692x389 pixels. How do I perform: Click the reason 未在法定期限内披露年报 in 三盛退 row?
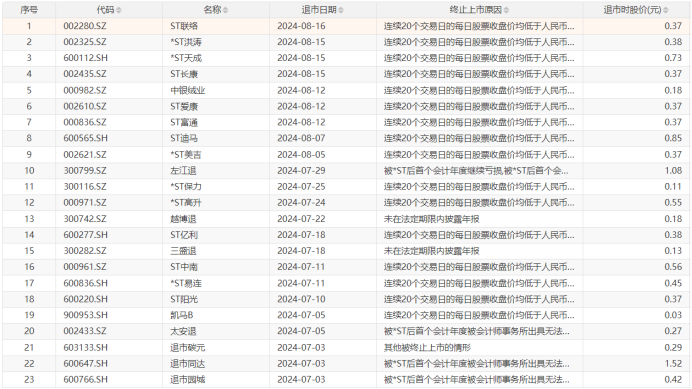point(432,251)
